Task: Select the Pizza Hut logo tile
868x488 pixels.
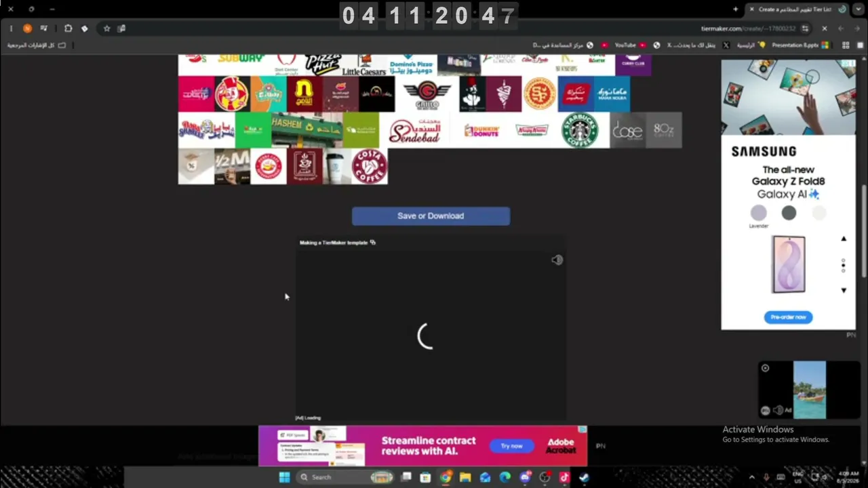Action: point(323,64)
